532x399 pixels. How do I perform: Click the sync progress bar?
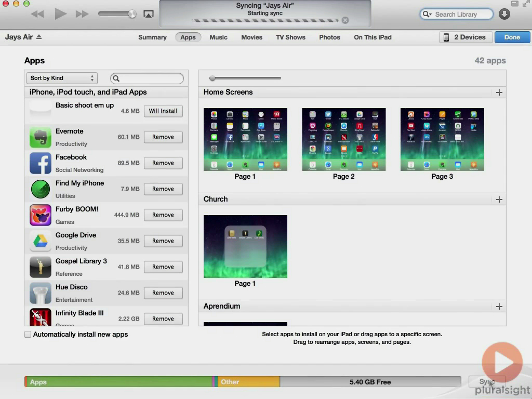[x=265, y=20]
